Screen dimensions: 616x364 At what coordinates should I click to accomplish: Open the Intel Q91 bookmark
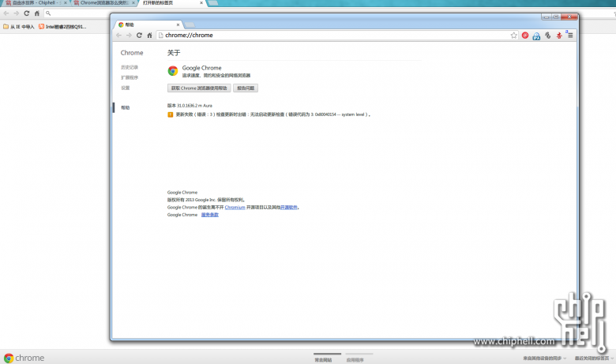point(62,27)
